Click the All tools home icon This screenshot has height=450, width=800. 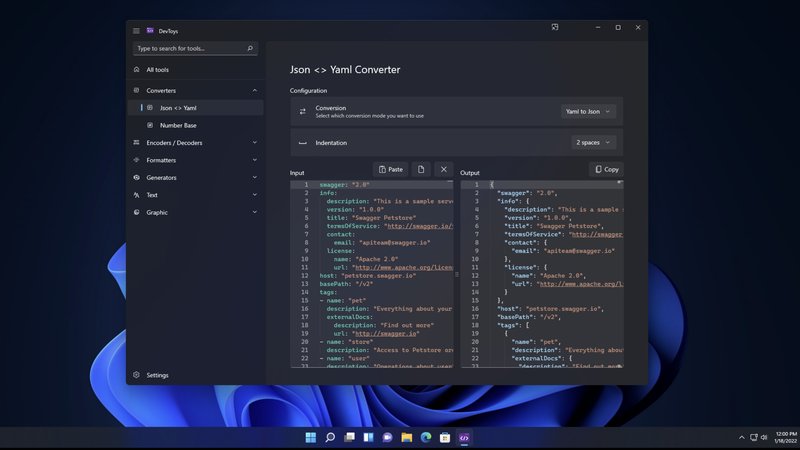coord(137,70)
